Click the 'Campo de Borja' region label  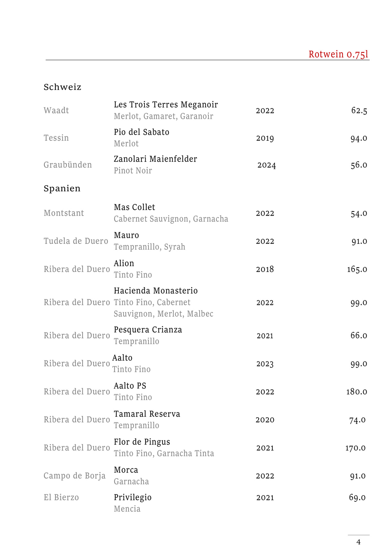[74, 476]
